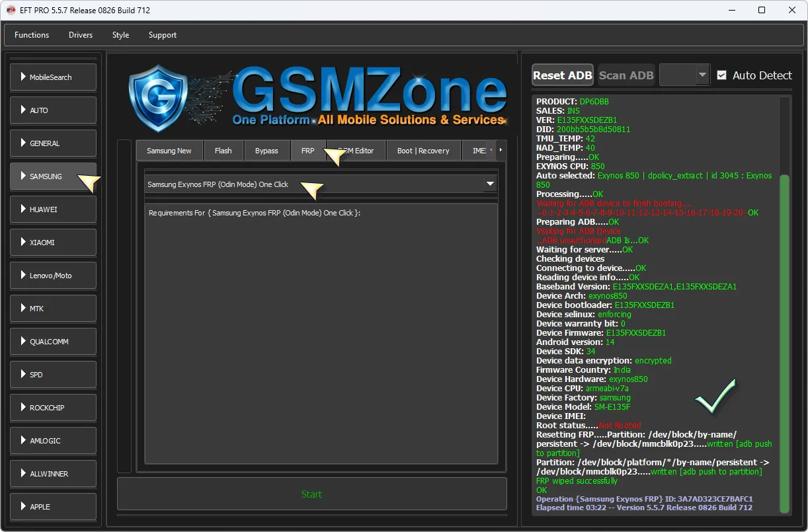Click the tab strip scroll-right arrow
This screenshot has height=532, width=808.
click(x=501, y=150)
